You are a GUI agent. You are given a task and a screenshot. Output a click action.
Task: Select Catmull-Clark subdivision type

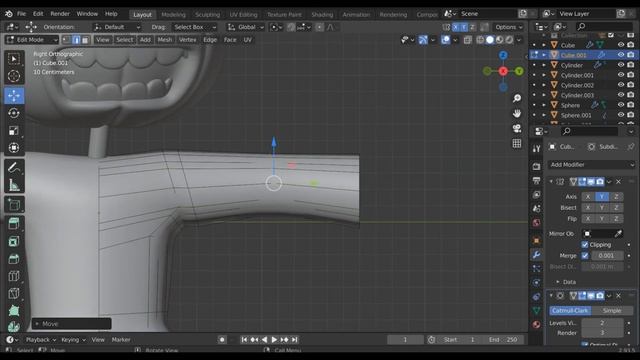pyautogui.click(x=569, y=311)
